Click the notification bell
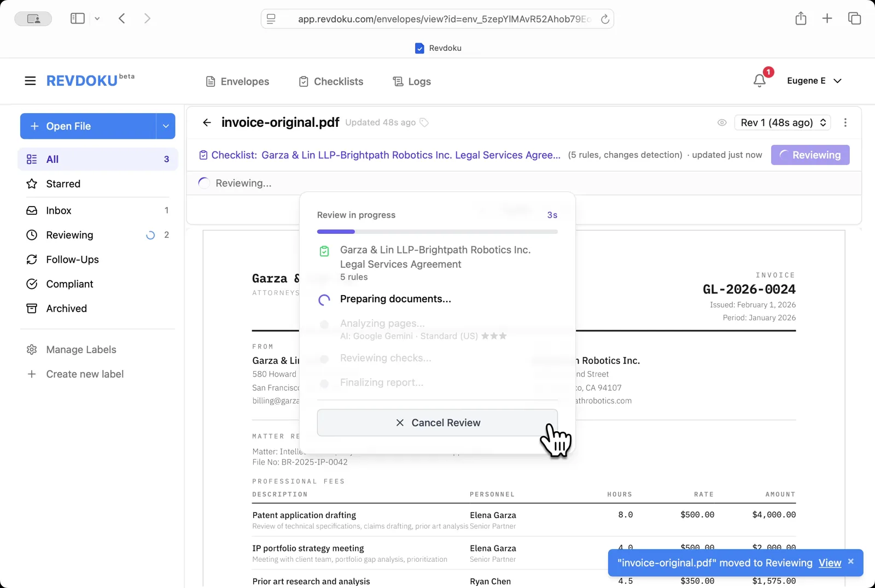 759,80
